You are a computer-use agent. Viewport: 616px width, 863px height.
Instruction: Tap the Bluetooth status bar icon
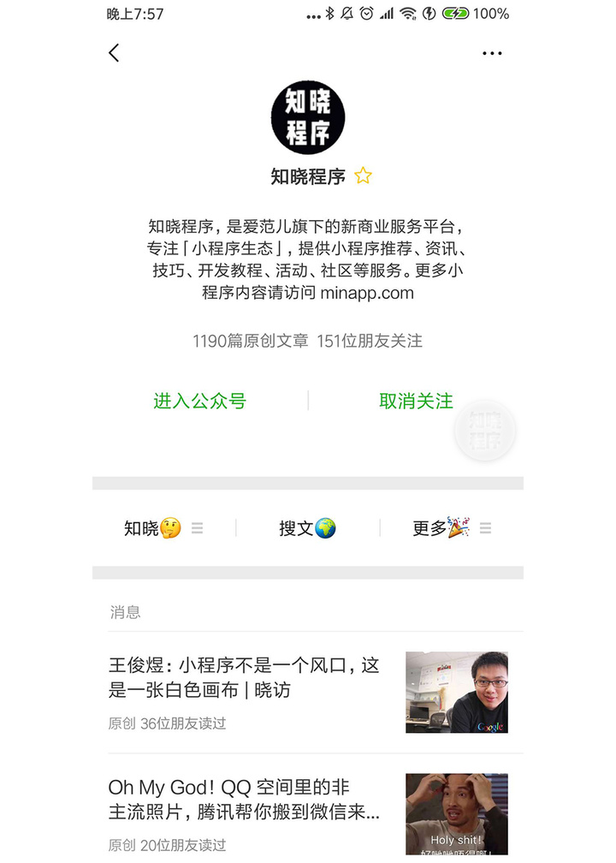coord(329,13)
